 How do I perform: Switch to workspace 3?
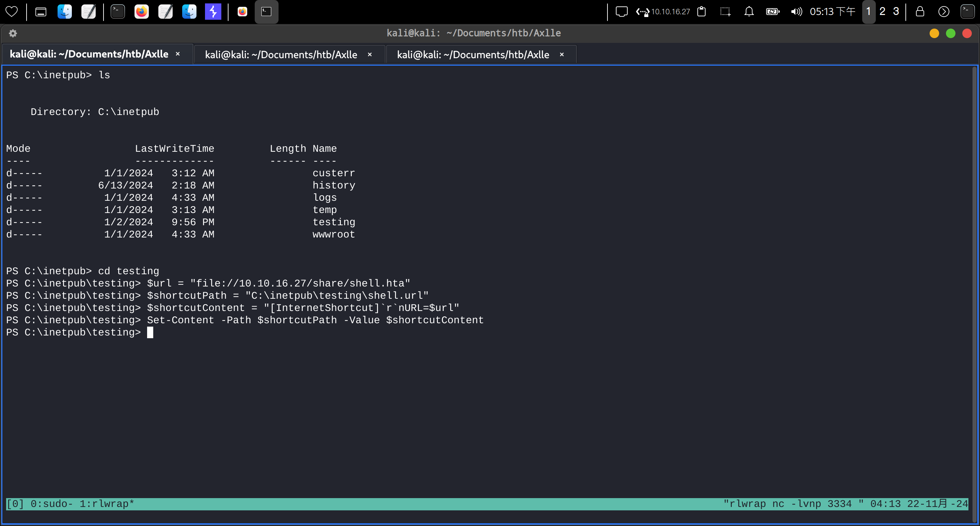pos(896,12)
